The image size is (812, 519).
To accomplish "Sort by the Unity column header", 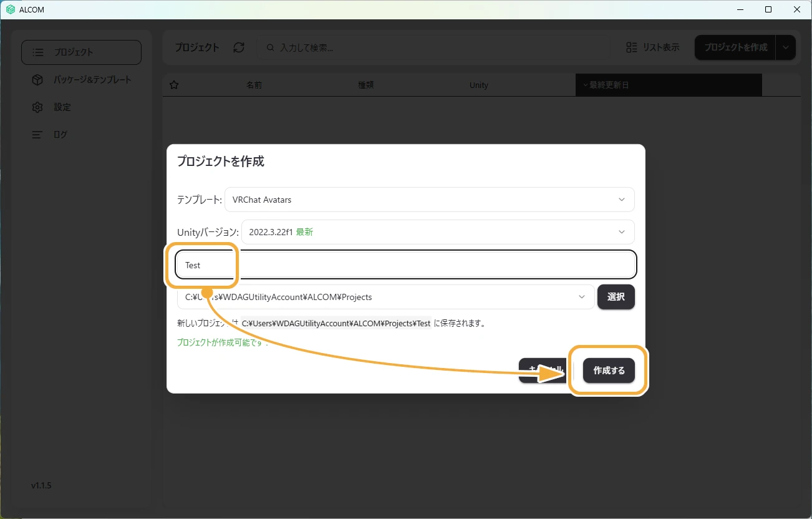I will pos(479,85).
